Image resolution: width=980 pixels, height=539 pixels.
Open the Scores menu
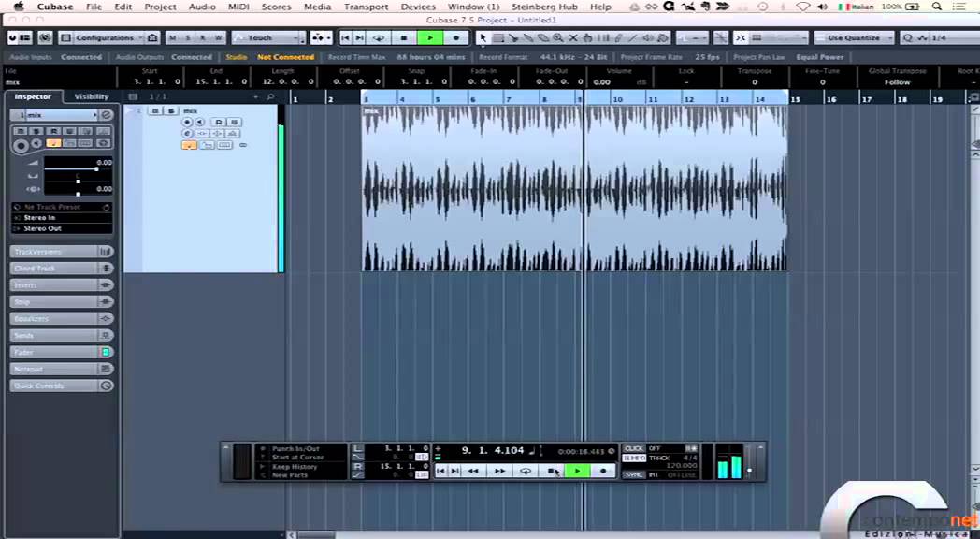276,7
